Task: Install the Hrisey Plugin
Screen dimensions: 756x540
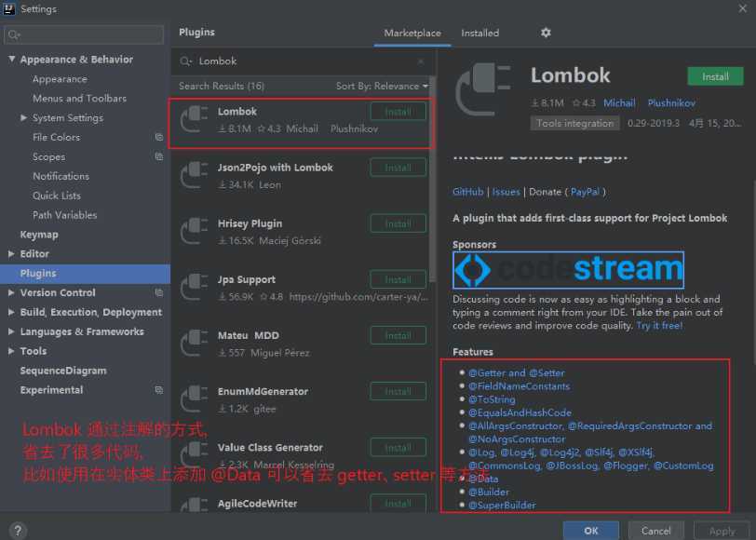Action: point(398,223)
